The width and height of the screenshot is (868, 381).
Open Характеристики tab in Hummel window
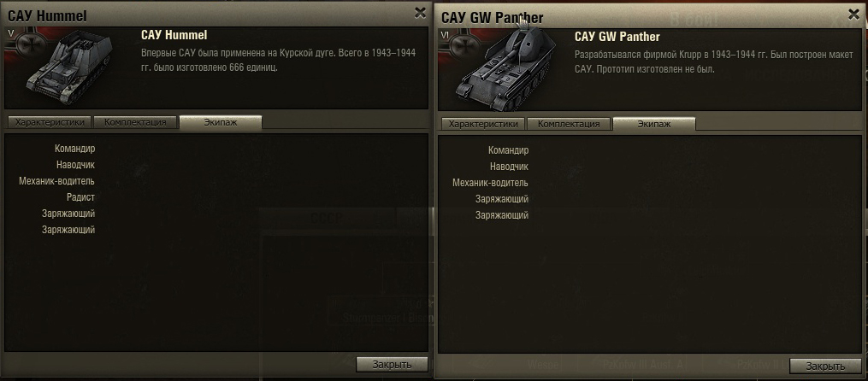(50, 122)
